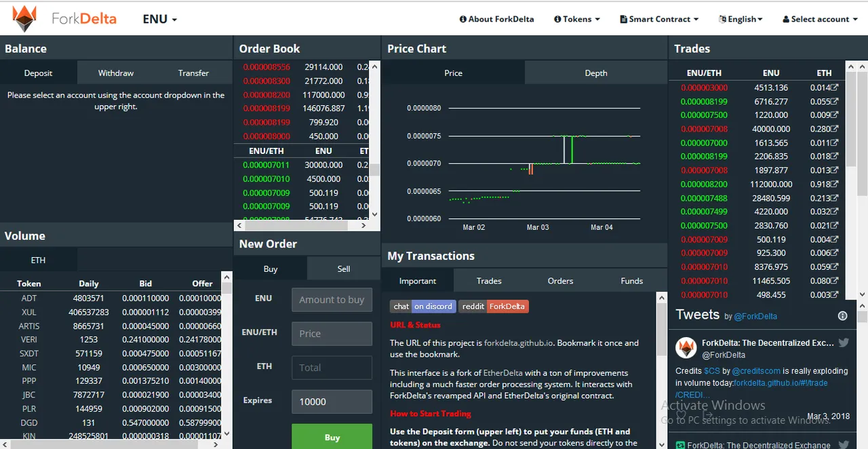Open transaction link icon for 2206.835 trade
This screenshot has height=449, width=868.
[835, 157]
